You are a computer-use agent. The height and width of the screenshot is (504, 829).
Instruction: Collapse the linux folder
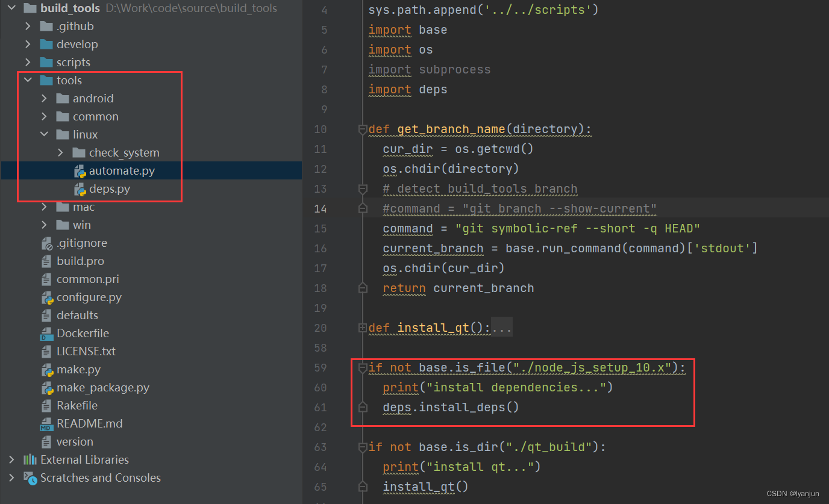point(44,134)
